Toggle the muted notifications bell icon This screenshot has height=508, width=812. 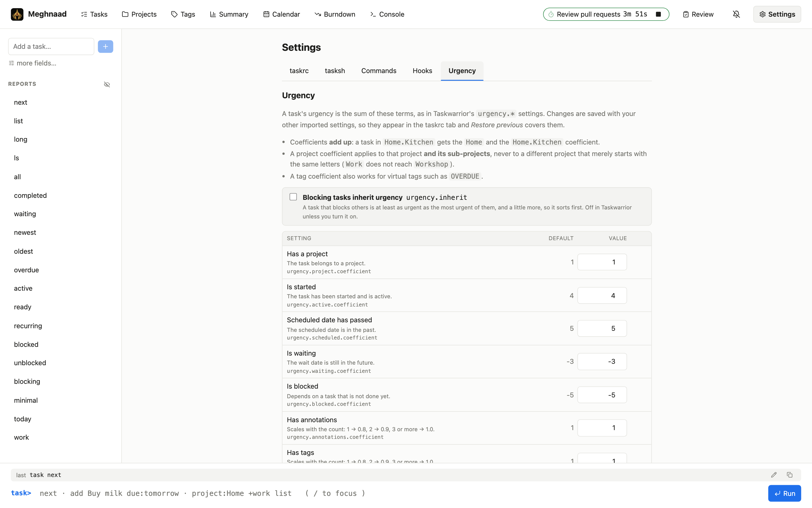point(736,14)
